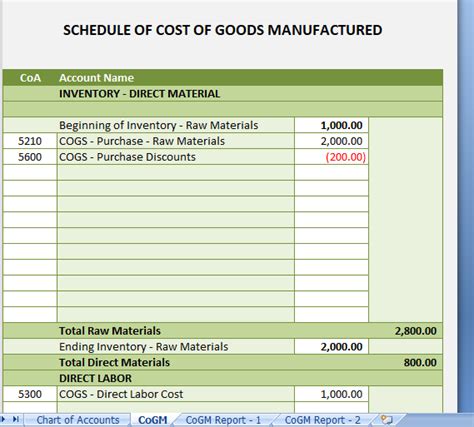The image size is (474, 427).
Task: Click CoA code 5210 cell
Action: pos(30,141)
